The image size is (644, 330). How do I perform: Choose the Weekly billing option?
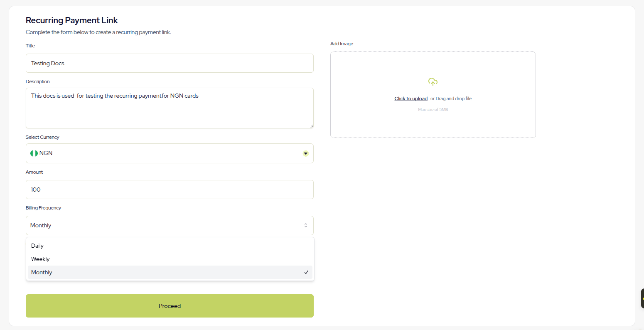[170, 259]
